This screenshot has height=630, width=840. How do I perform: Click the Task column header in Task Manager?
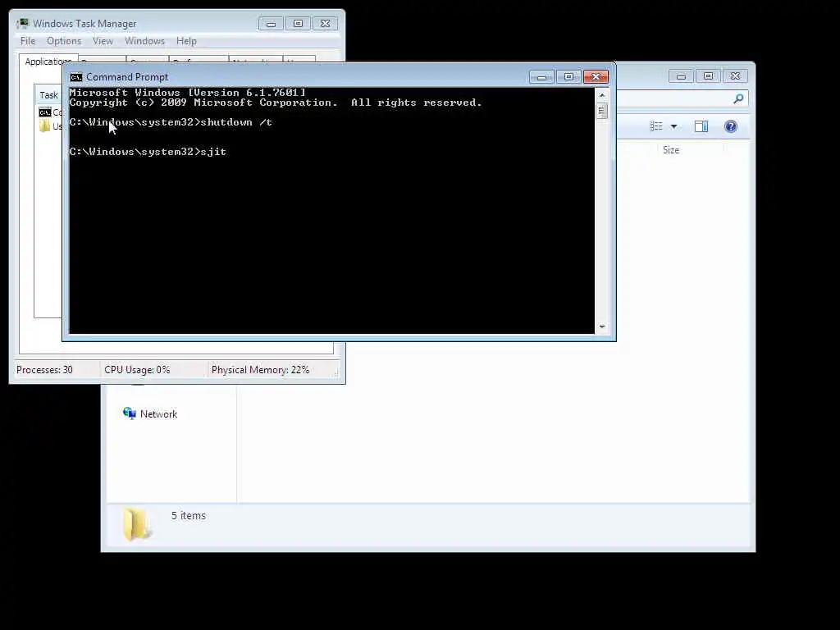(x=48, y=95)
